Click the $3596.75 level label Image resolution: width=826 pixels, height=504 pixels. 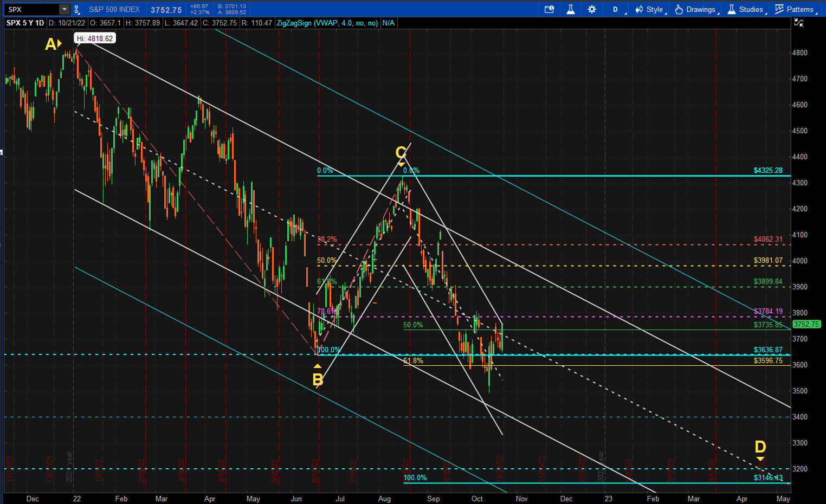pos(768,360)
